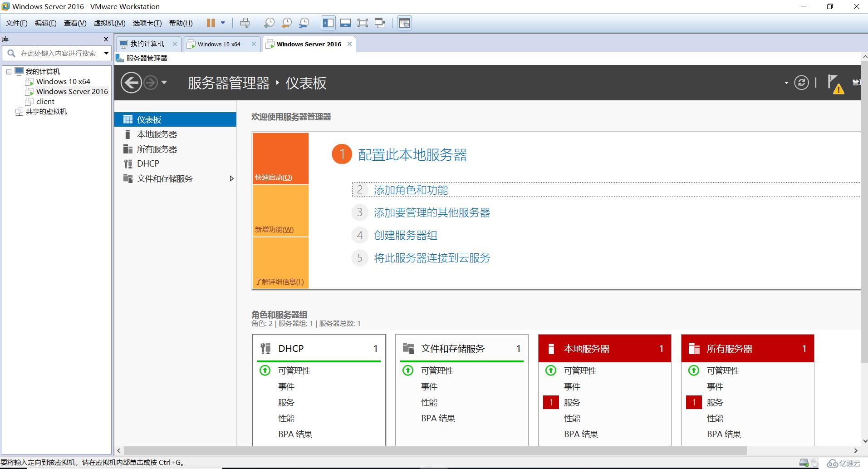Open the 文件(F) menu
Image resolution: width=868 pixels, height=469 pixels.
click(17, 23)
